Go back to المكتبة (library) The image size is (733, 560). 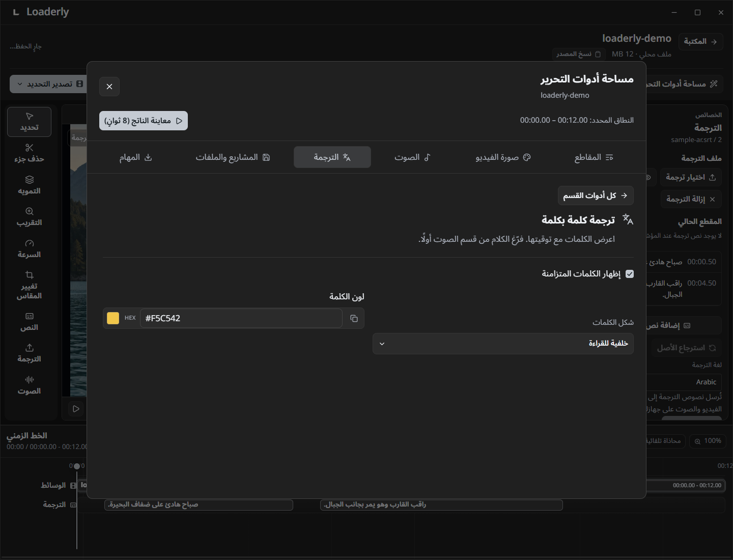coord(700,41)
